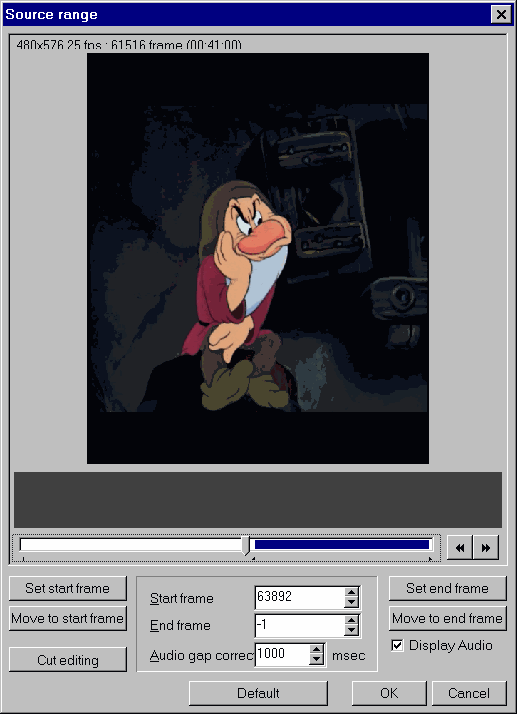This screenshot has height=714, width=517.
Task: Click the white unselected part of the slider
Action: (x=132, y=545)
